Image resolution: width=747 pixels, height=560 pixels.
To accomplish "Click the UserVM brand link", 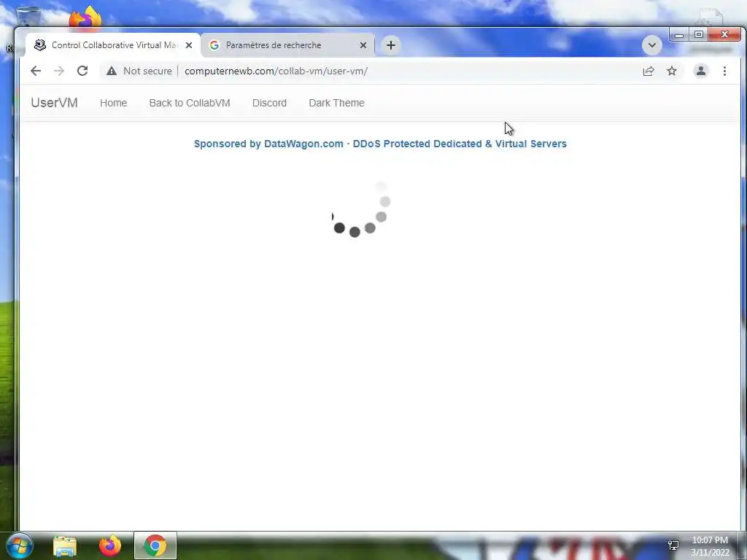I will pyautogui.click(x=54, y=103).
